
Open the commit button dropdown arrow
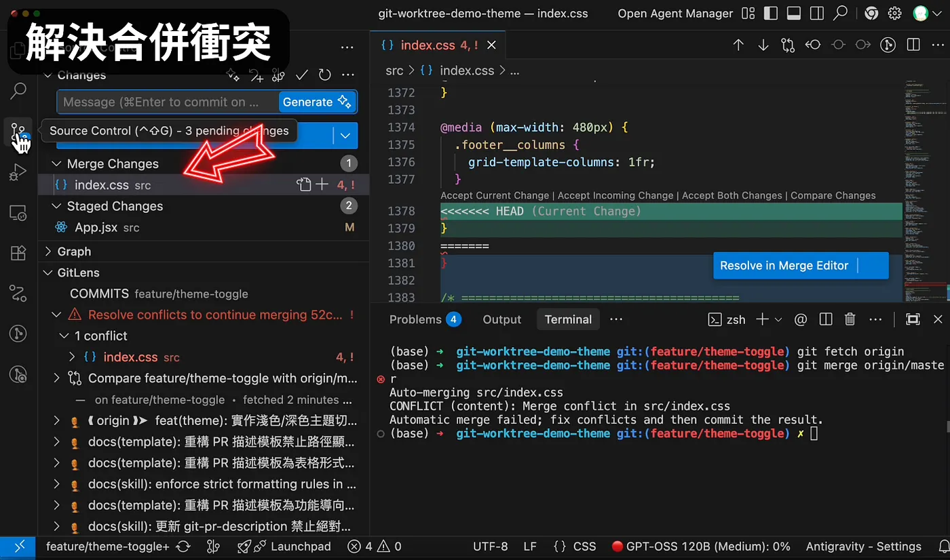(345, 136)
